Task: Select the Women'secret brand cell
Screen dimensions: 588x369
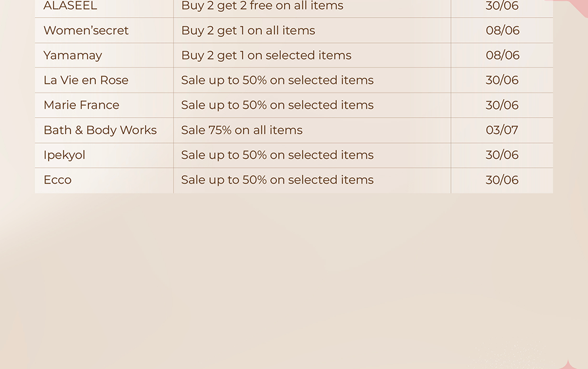Action: click(x=104, y=31)
